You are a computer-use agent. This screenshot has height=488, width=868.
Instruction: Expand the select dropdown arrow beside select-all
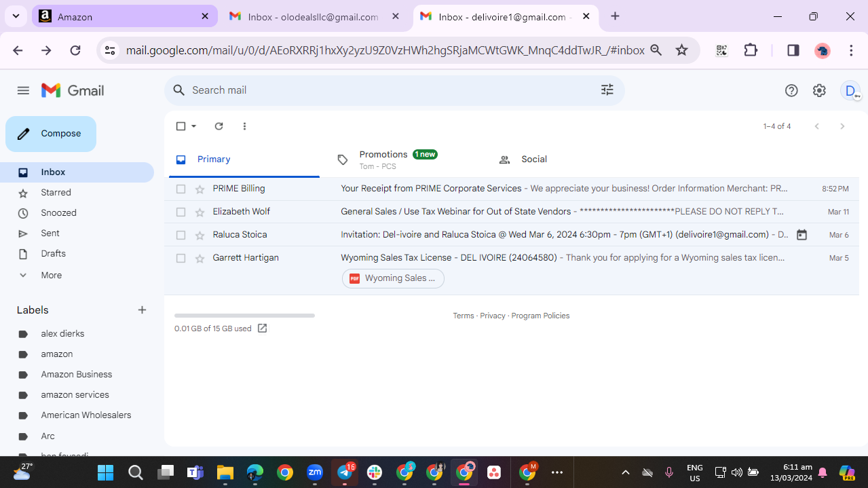193,126
